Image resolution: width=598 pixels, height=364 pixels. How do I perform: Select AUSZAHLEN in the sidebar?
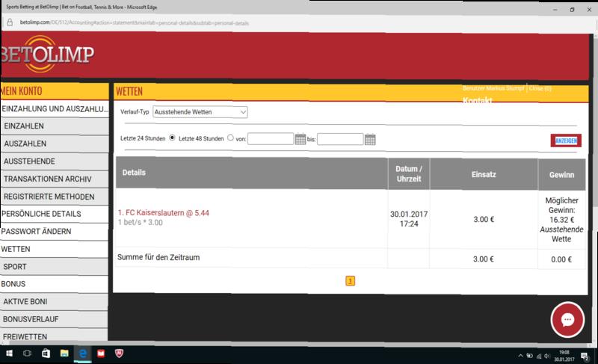point(55,144)
